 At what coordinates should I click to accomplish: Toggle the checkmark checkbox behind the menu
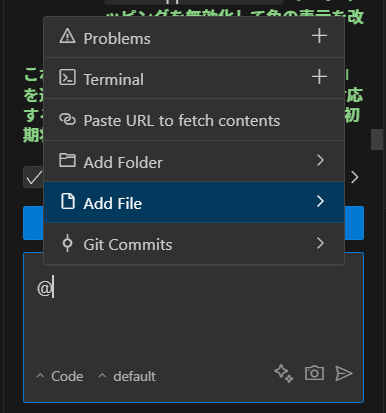coord(33,177)
